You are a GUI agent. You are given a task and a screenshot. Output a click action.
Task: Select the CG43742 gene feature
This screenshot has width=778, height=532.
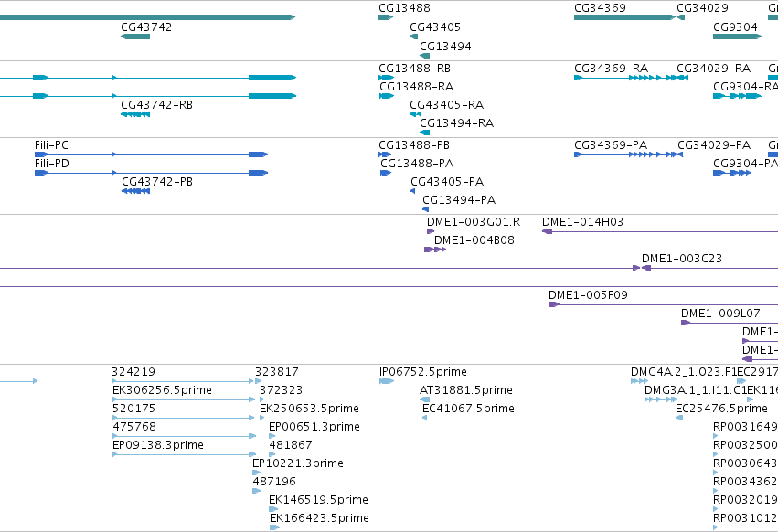coord(135,37)
